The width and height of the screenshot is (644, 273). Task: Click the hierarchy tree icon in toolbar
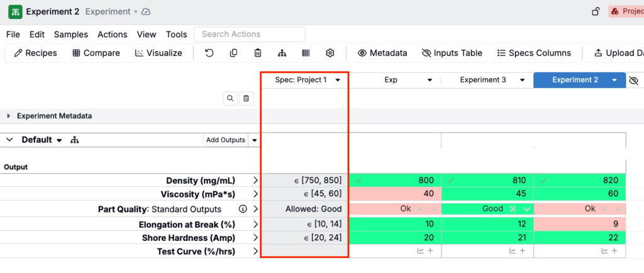pos(282,53)
